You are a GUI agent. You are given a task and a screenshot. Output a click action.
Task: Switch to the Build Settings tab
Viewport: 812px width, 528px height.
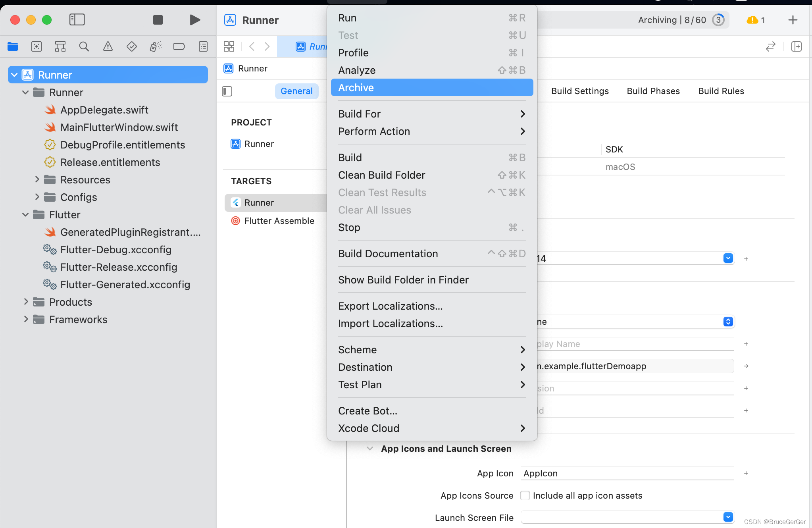click(x=580, y=91)
